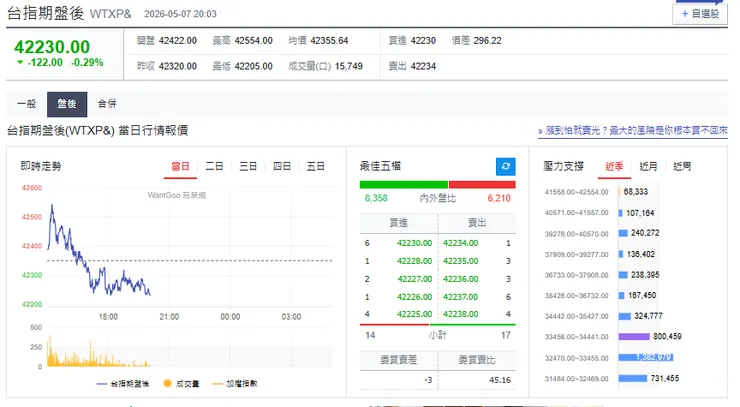Image resolution: width=740 pixels, height=407 pixels.
Task: Show the 四日 chart range
Action: (282, 167)
